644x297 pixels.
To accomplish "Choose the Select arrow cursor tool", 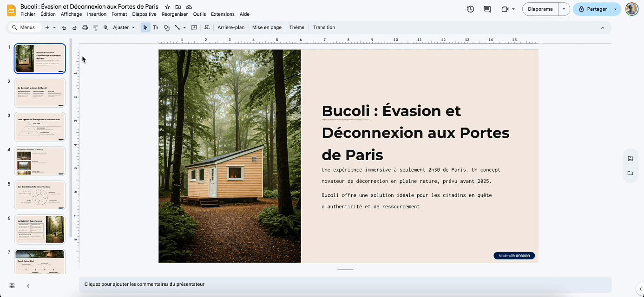I will pos(145,27).
